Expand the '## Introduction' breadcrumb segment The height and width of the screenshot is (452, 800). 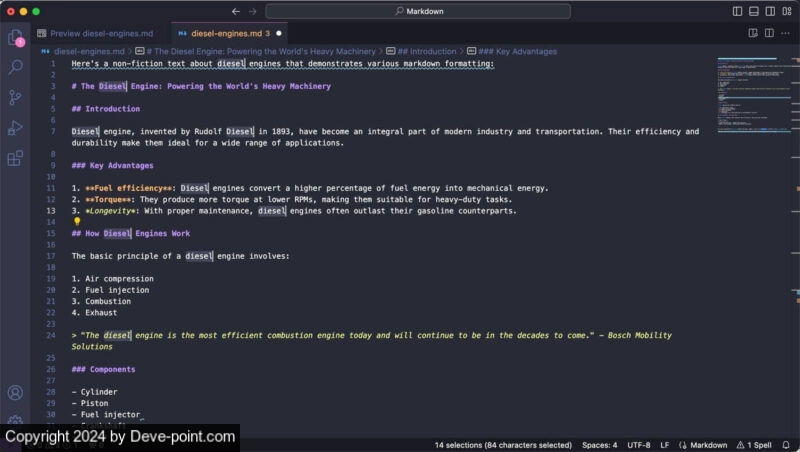pos(426,51)
